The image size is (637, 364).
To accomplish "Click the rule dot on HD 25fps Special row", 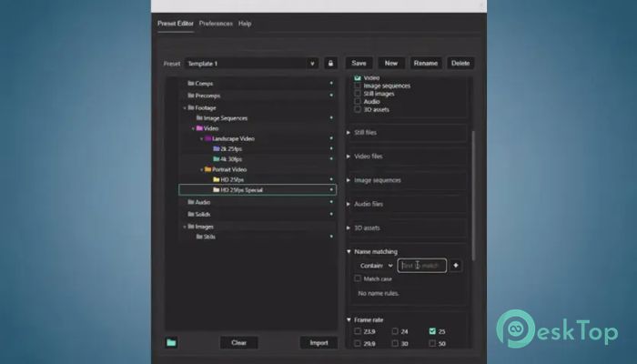I will click(331, 189).
